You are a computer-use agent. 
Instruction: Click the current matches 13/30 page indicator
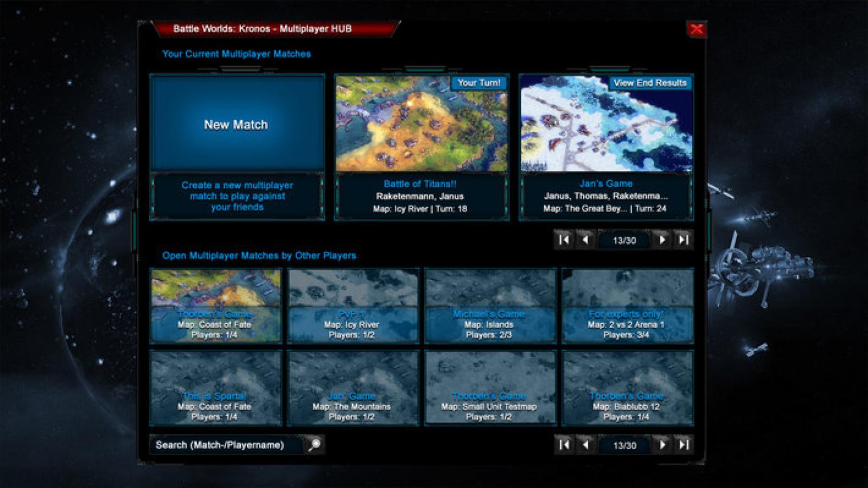pyautogui.click(x=624, y=240)
